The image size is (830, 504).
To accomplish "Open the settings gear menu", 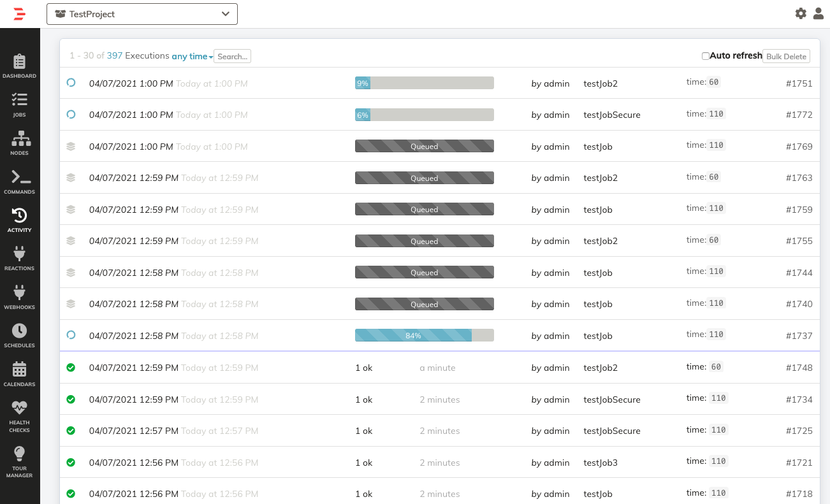I will coord(801,13).
